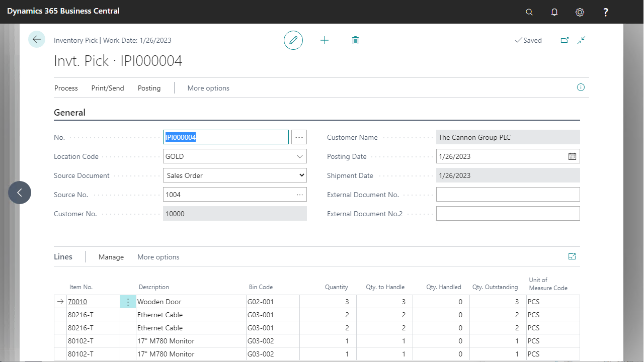The height and width of the screenshot is (362, 644).
Task: Click the previous record chevron
Action: (x=20, y=193)
